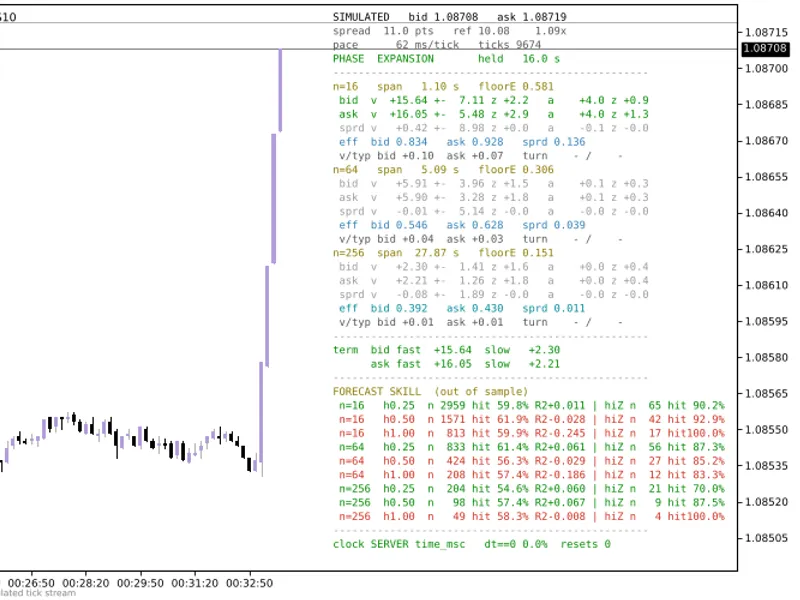
Task: Click the dt==0 0.0% readout
Action: 516,544
